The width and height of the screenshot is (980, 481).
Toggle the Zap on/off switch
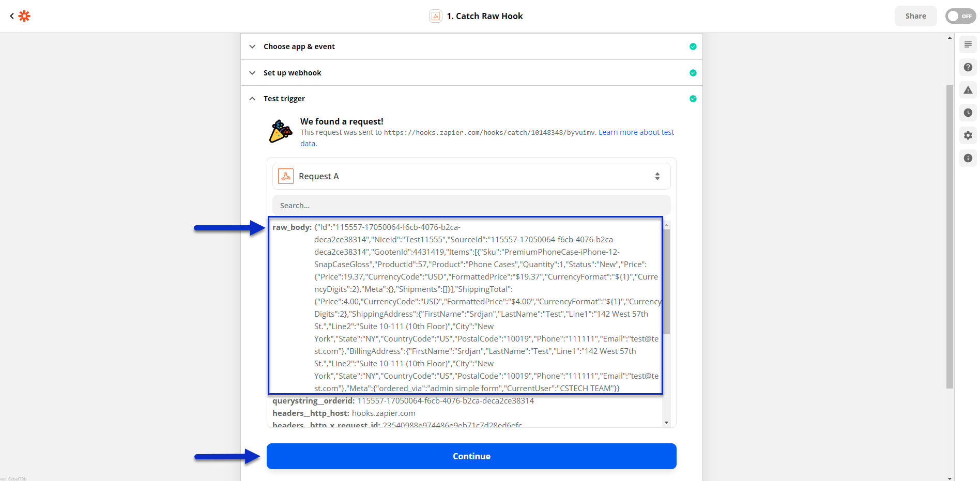[960, 16]
